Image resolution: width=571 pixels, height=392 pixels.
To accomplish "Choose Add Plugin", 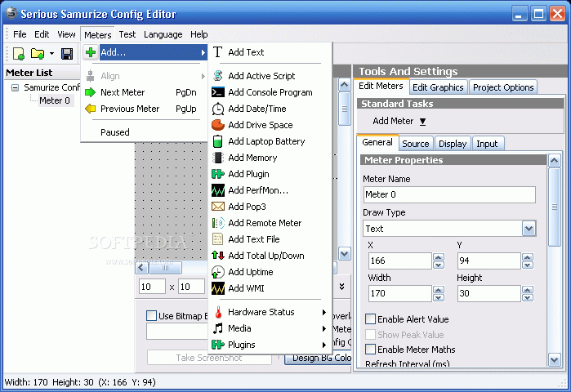I will pyautogui.click(x=270, y=174).
